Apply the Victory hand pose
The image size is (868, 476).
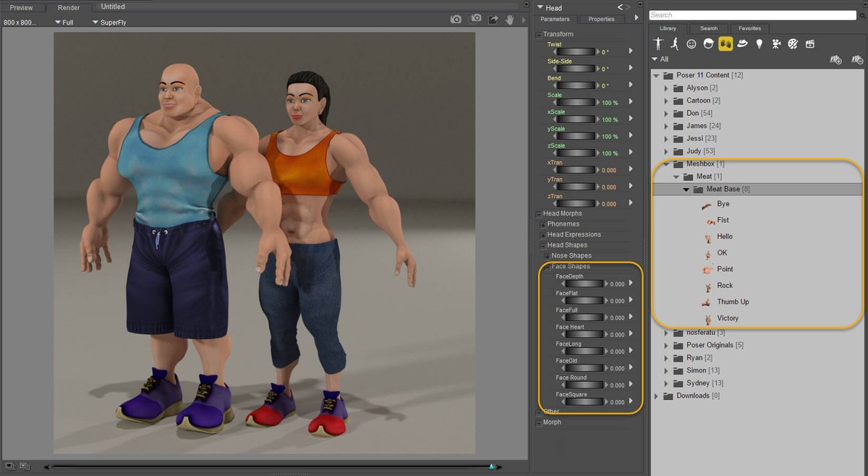[x=726, y=318]
